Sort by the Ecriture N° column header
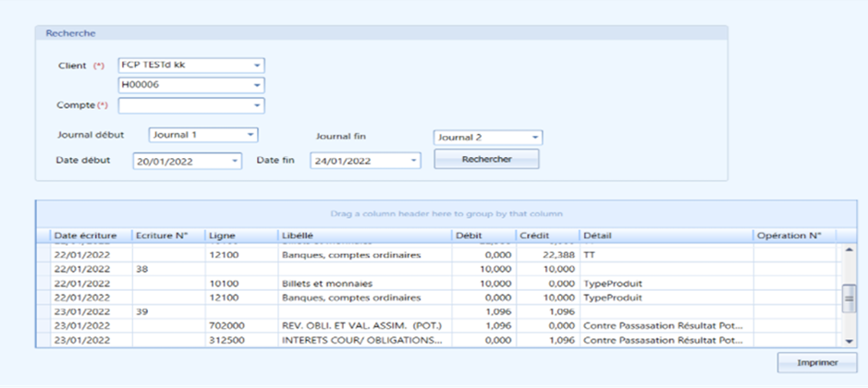The height and width of the screenshot is (388, 868). pyautogui.click(x=162, y=236)
